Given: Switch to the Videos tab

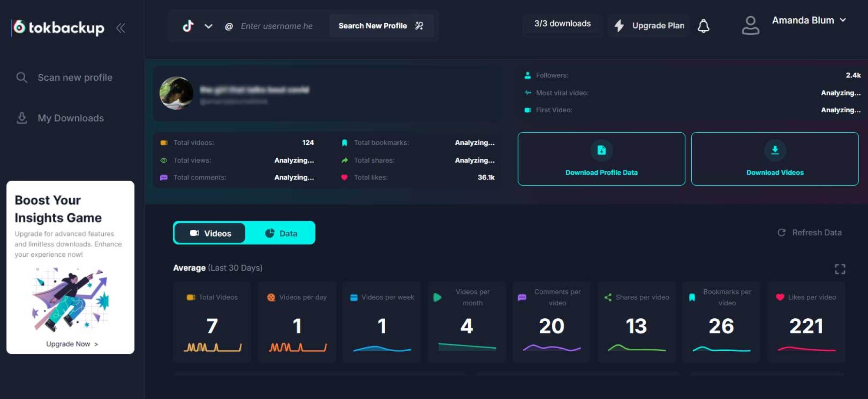Looking at the screenshot, I should (x=210, y=233).
